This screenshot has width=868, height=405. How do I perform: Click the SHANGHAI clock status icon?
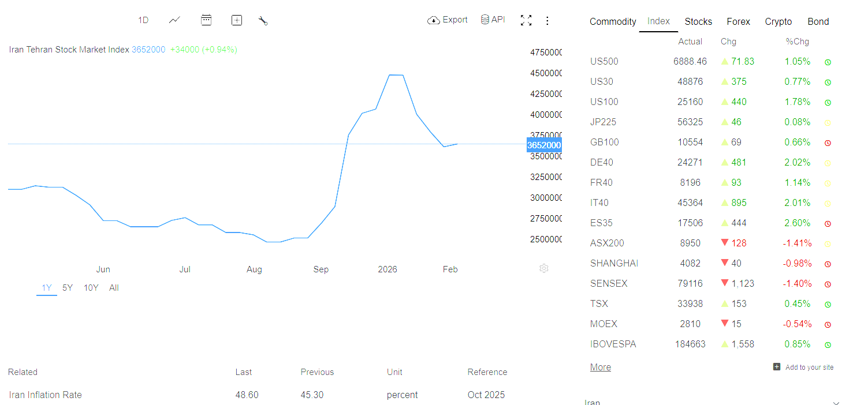[x=828, y=264]
